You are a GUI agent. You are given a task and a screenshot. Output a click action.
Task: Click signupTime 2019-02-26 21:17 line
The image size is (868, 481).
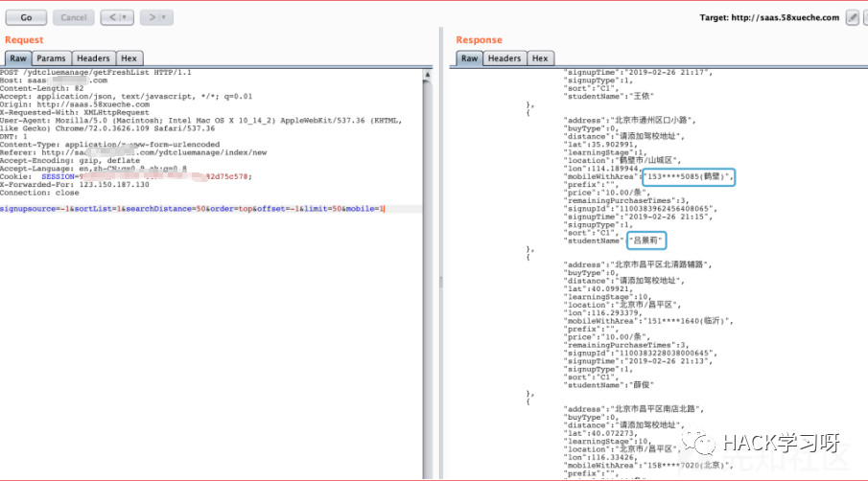[x=638, y=73]
